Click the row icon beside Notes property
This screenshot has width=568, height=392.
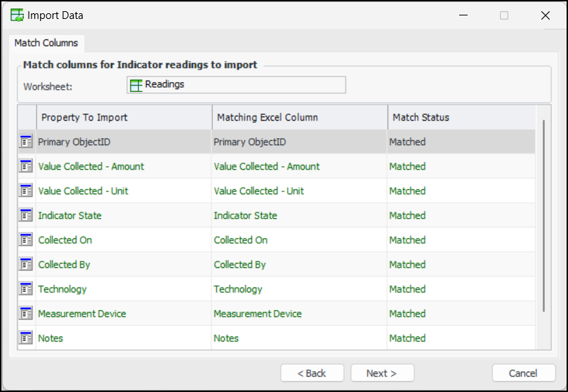[26, 338]
